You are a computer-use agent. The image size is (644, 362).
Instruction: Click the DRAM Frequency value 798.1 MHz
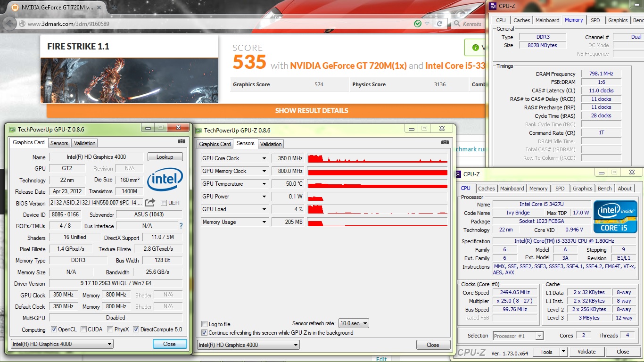[x=601, y=74]
